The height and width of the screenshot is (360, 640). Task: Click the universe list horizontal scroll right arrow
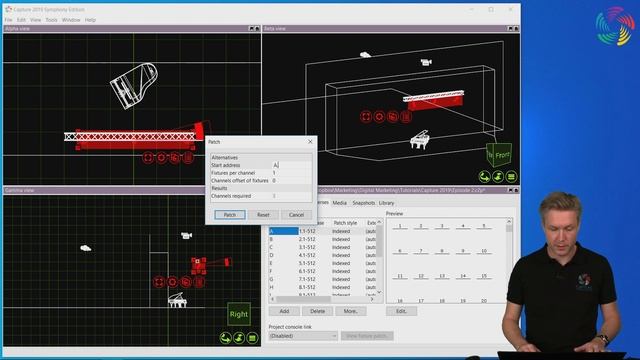372,299
